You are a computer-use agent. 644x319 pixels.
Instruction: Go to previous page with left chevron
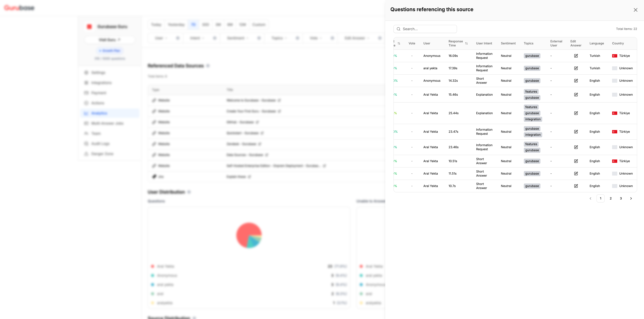click(x=590, y=198)
